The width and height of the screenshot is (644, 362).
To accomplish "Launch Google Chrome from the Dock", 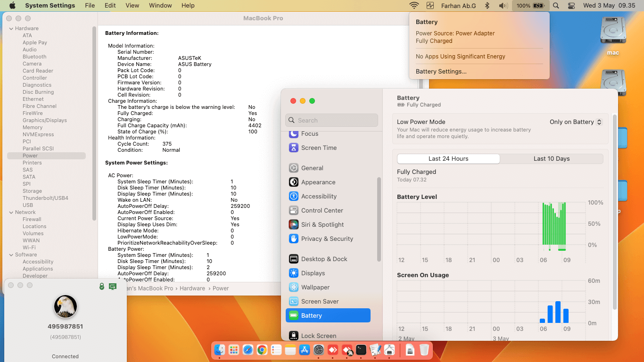I will [262, 350].
